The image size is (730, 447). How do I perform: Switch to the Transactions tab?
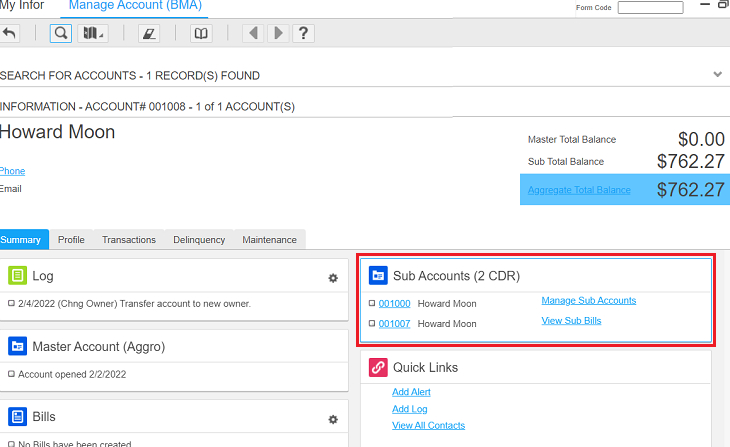coord(129,240)
